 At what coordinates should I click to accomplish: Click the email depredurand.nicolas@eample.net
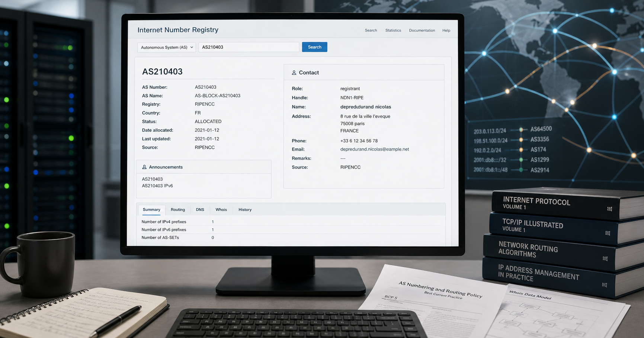(375, 149)
